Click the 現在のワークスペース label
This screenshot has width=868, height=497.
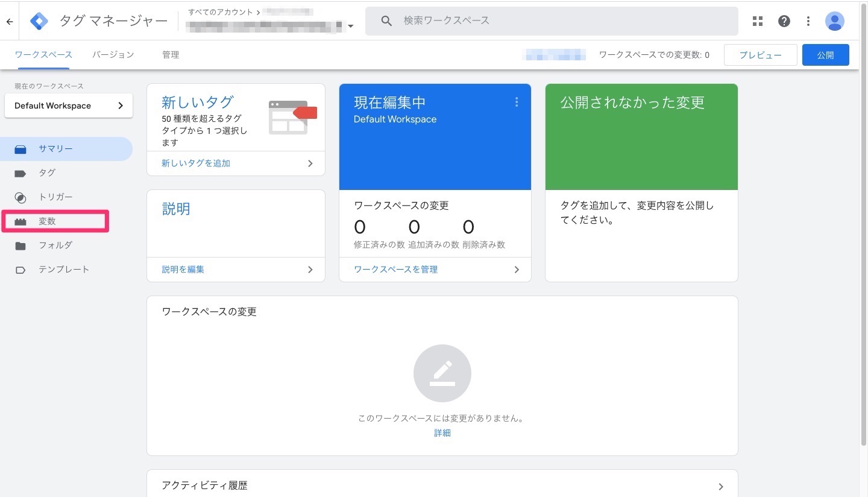pos(49,86)
